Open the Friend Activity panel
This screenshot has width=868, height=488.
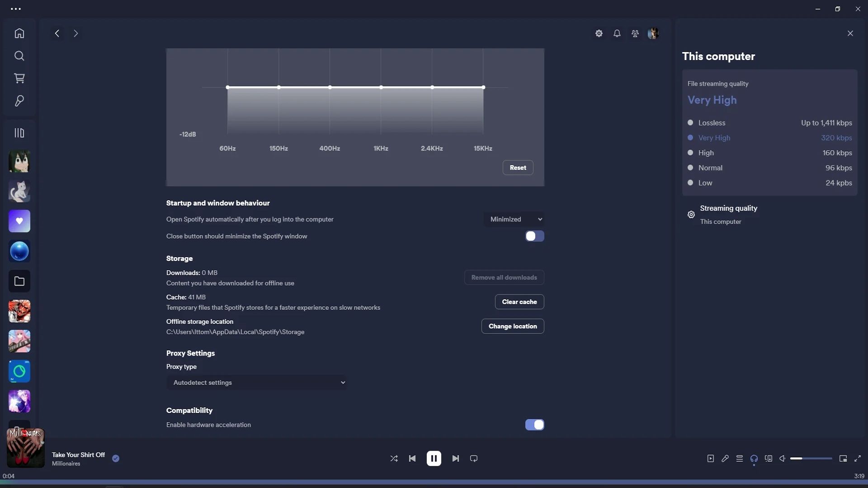pyautogui.click(x=635, y=33)
